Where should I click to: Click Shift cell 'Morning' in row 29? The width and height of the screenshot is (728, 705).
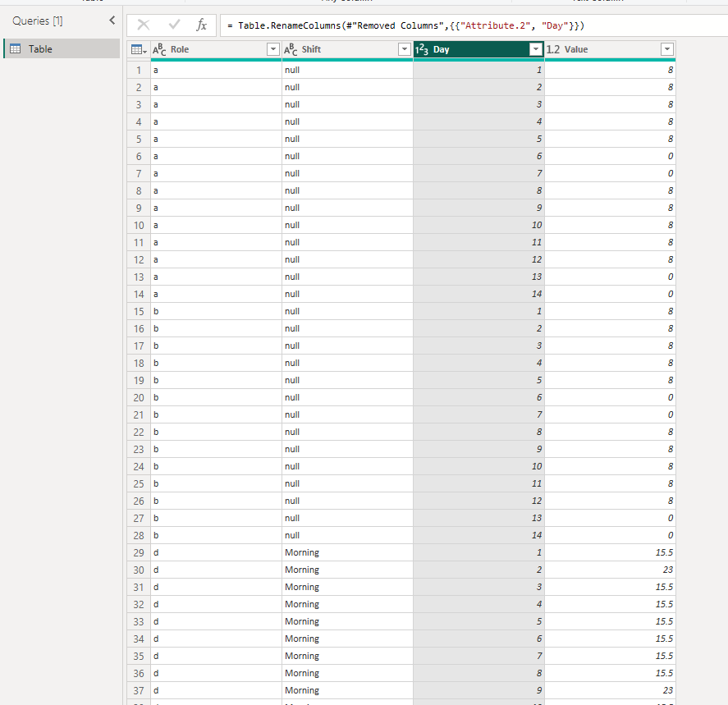click(x=347, y=553)
